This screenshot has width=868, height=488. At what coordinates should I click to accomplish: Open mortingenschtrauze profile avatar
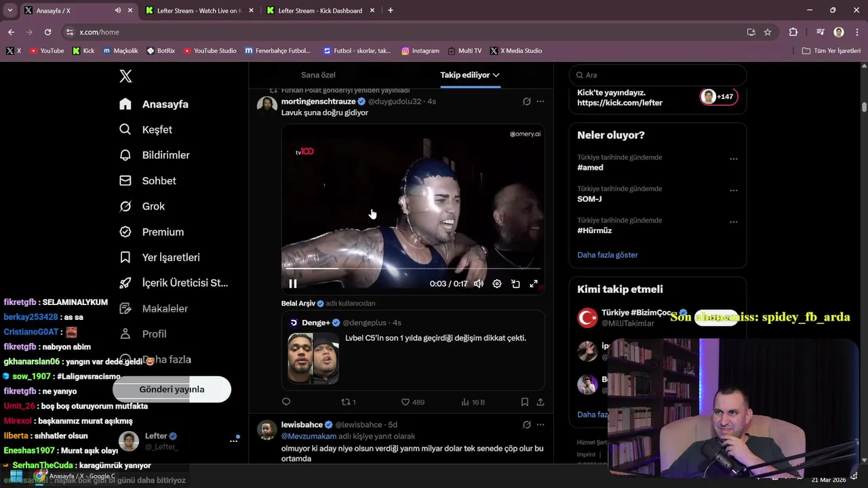pos(267,106)
